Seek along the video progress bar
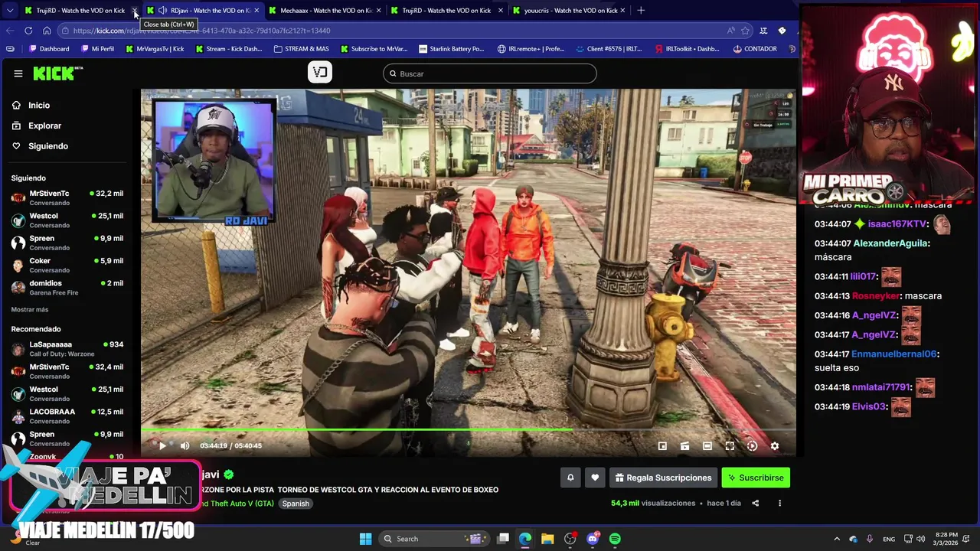 (468, 430)
